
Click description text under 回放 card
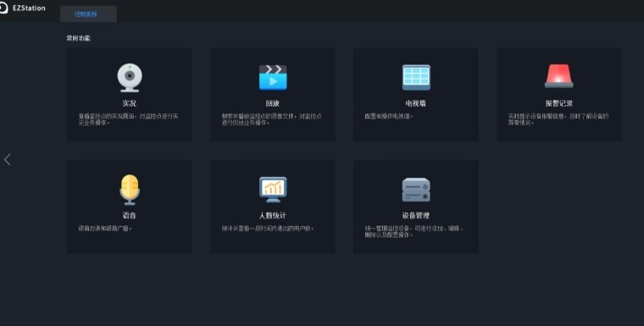pyautogui.click(x=272, y=119)
